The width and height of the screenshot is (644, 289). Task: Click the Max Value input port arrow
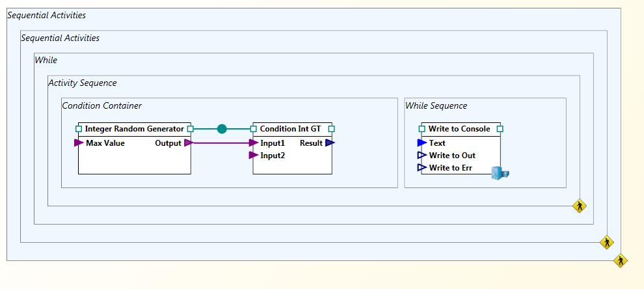click(x=79, y=143)
